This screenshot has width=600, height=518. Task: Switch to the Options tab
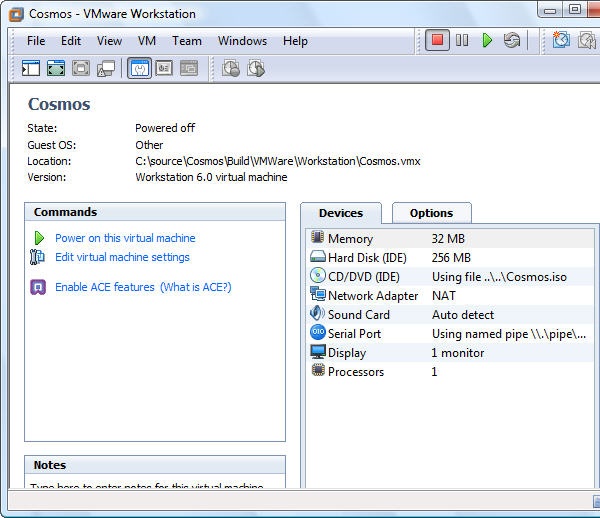point(432,213)
